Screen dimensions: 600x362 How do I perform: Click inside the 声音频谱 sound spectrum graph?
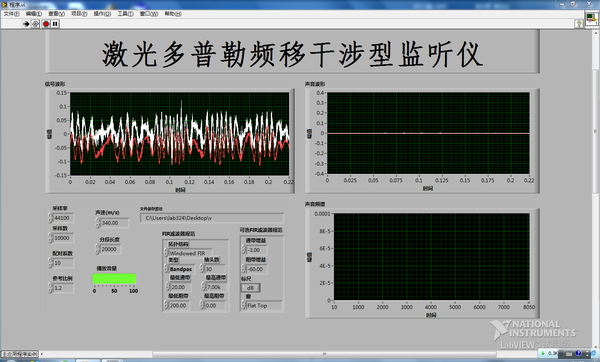point(432,256)
